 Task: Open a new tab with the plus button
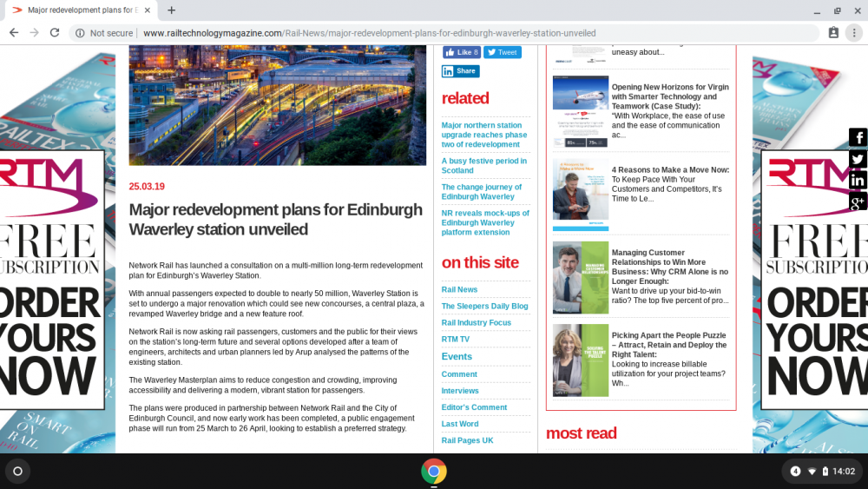pos(172,10)
